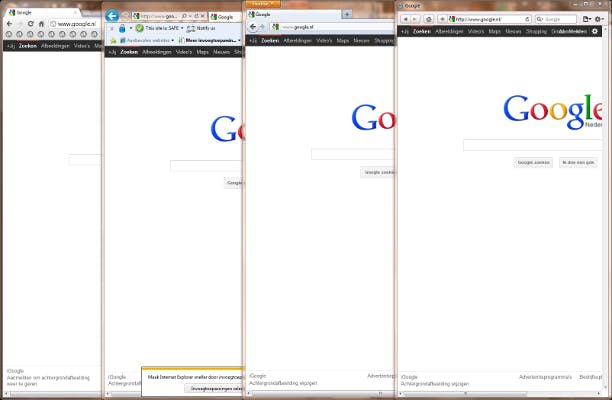Select the Google tab in Firefox
This screenshot has height=400, width=612.
293,14
